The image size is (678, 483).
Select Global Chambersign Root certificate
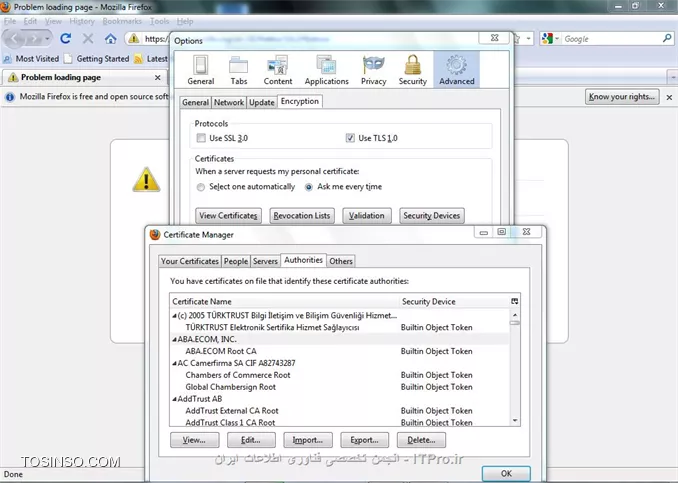(x=339, y=387)
